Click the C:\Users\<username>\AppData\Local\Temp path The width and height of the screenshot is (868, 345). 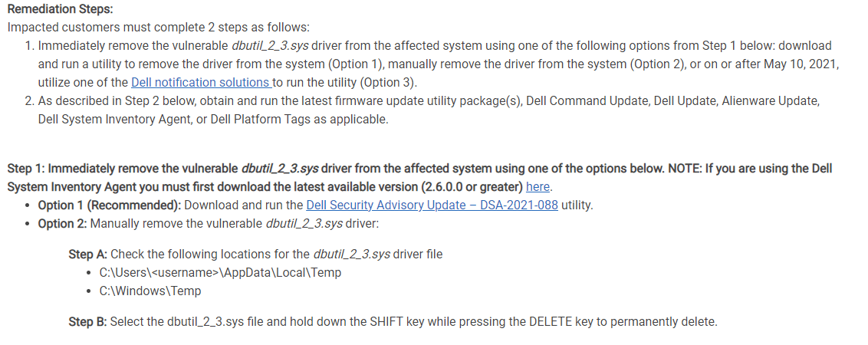[x=220, y=272]
